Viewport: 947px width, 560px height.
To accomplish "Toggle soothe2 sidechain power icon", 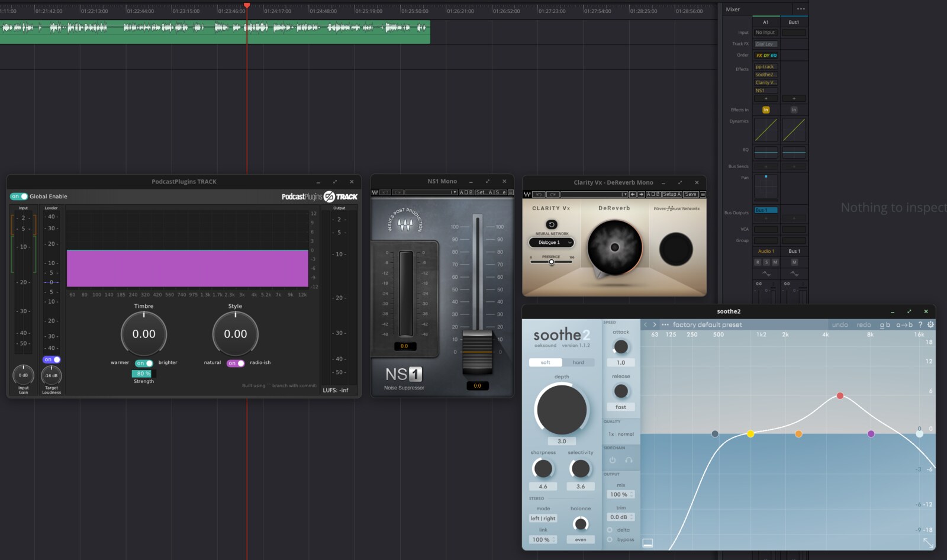I will pyautogui.click(x=613, y=460).
